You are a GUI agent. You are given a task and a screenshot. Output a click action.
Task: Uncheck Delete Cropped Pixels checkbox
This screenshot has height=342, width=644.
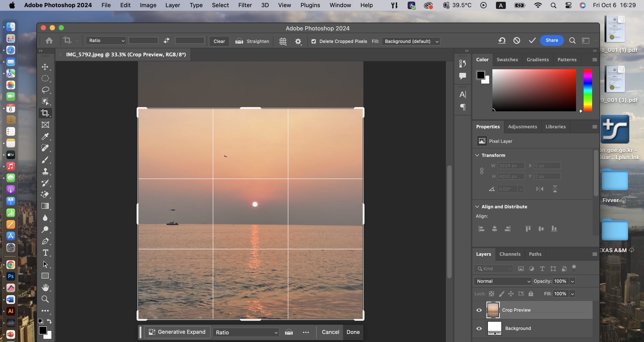314,41
